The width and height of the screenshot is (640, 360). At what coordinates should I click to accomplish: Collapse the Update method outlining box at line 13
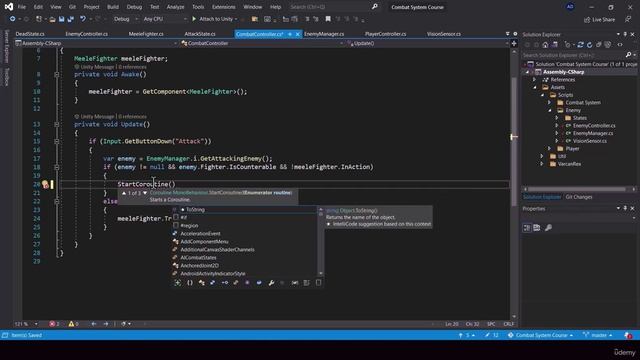click(57, 124)
